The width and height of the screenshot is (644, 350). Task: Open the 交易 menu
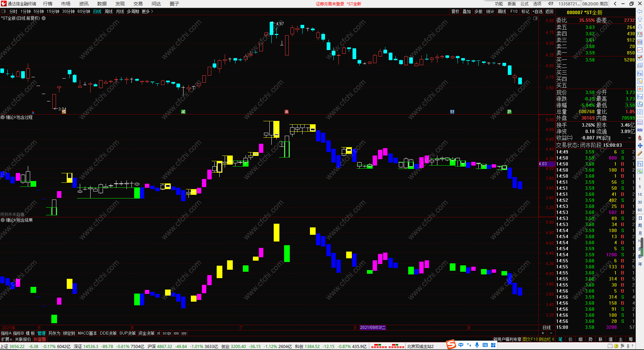(x=138, y=4)
